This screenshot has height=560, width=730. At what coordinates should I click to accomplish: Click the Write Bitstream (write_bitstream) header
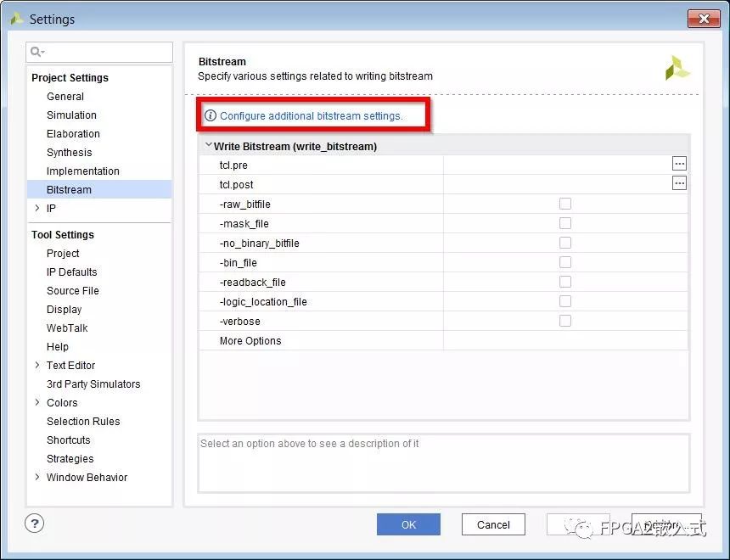295,146
